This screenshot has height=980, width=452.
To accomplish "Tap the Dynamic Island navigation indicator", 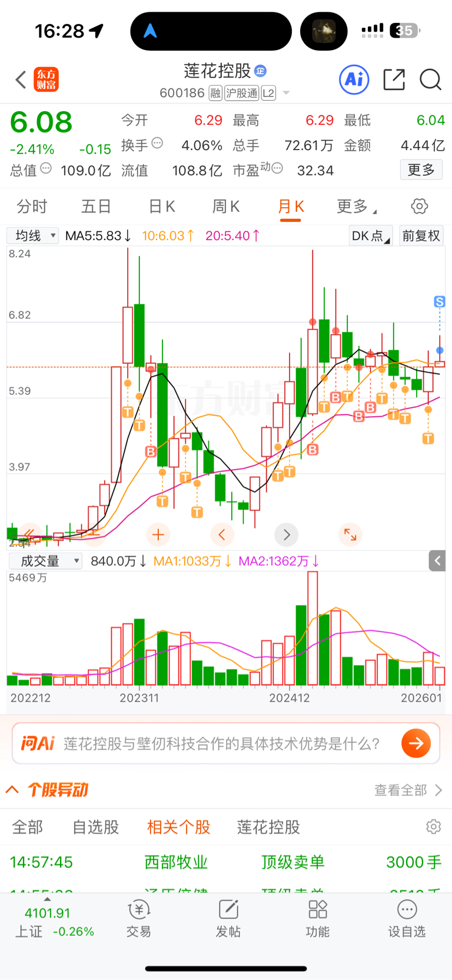I will click(x=151, y=31).
